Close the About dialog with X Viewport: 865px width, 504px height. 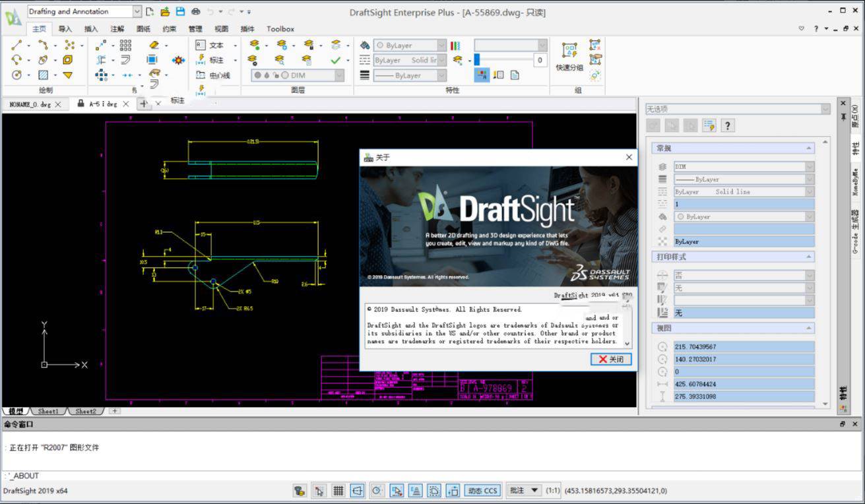629,157
